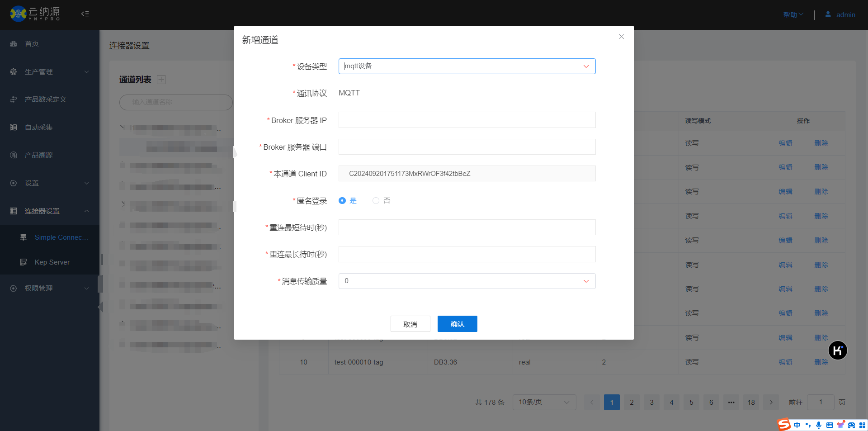Expand the 设置 menu chevron
This screenshot has width=868, height=431.
click(86, 183)
